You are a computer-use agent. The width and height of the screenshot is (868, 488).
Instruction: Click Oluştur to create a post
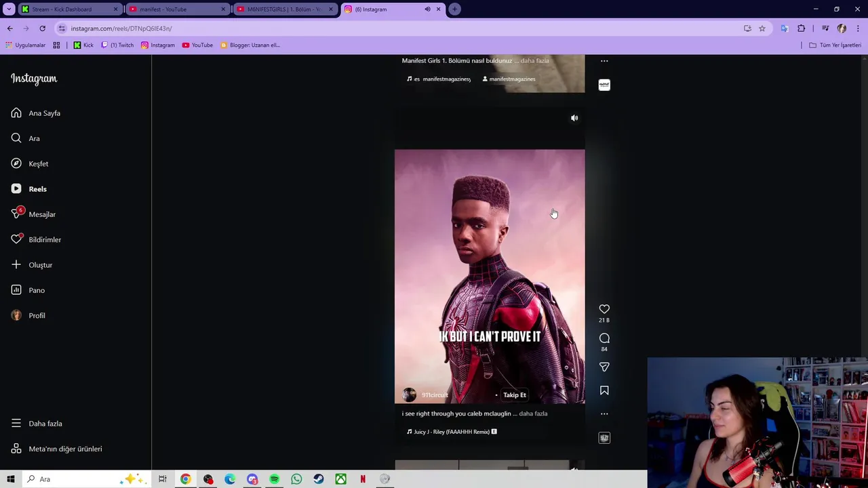(32, 265)
